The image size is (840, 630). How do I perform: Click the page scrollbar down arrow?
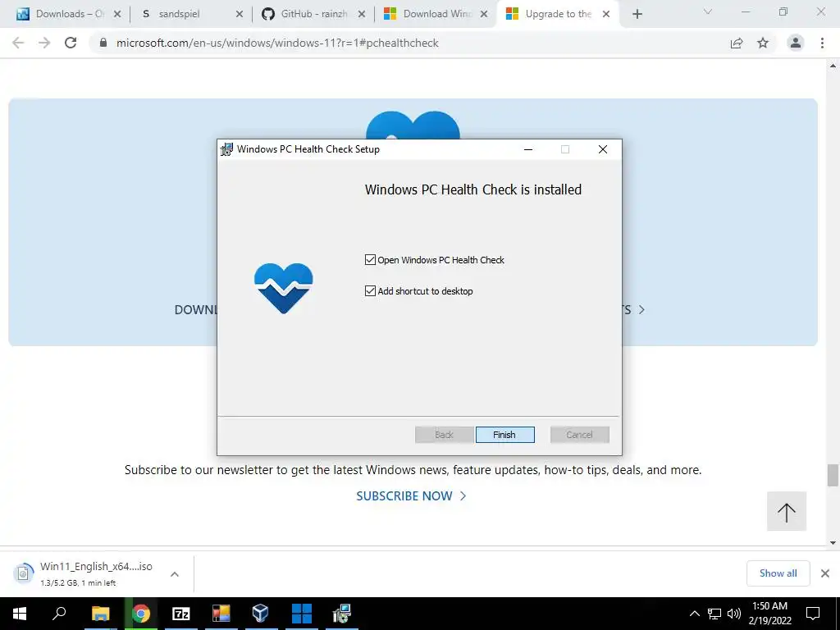(833, 542)
